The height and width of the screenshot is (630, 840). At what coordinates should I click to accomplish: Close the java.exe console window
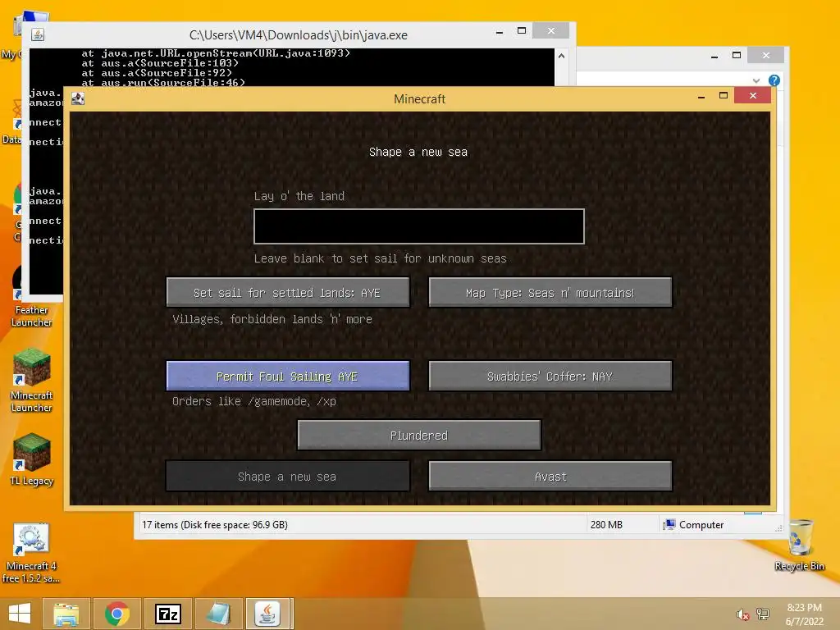(x=550, y=31)
